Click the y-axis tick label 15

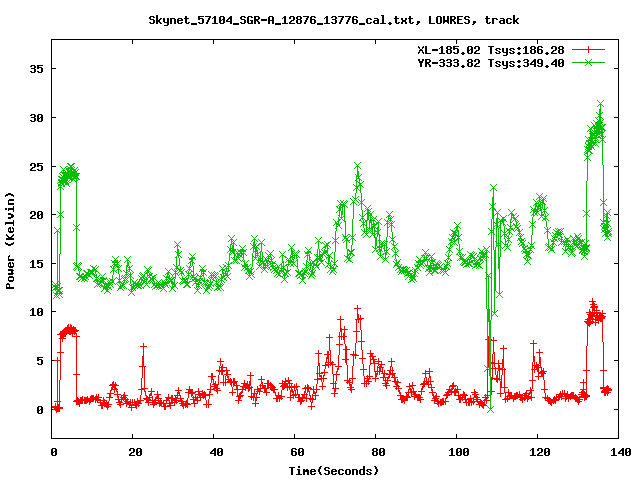tap(36, 264)
